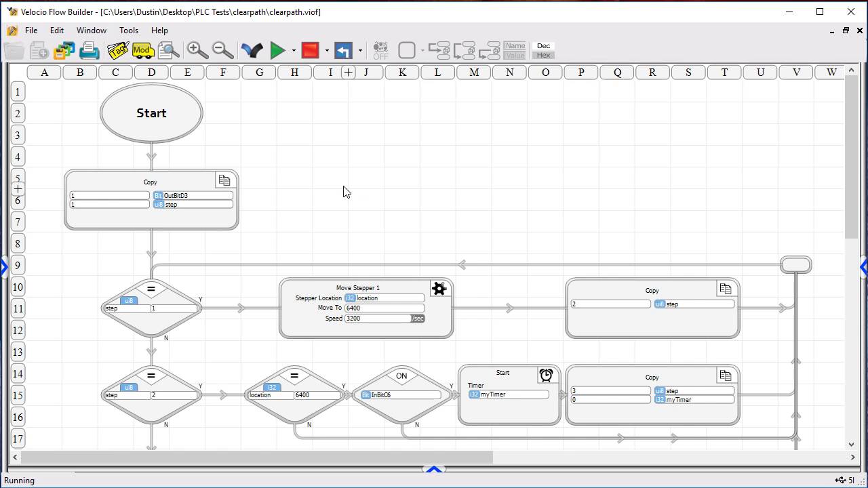The width and height of the screenshot is (868, 488).
Task: Click the Speed 3200 field
Action: click(x=378, y=318)
